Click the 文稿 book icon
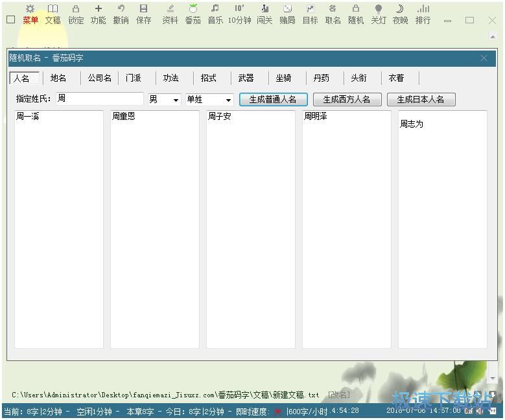The height and width of the screenshot is (420, 505). [53, 9]
